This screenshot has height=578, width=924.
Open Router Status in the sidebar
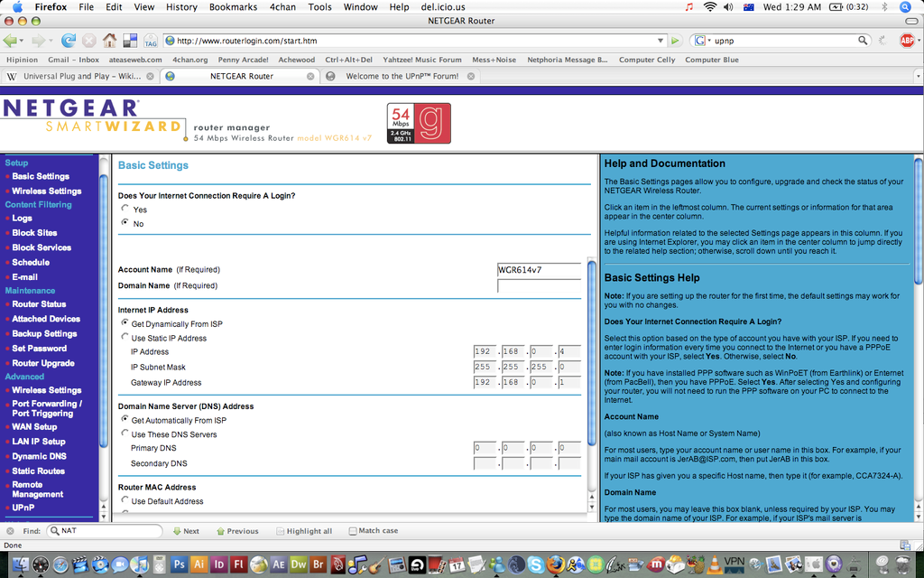(39, 304)
